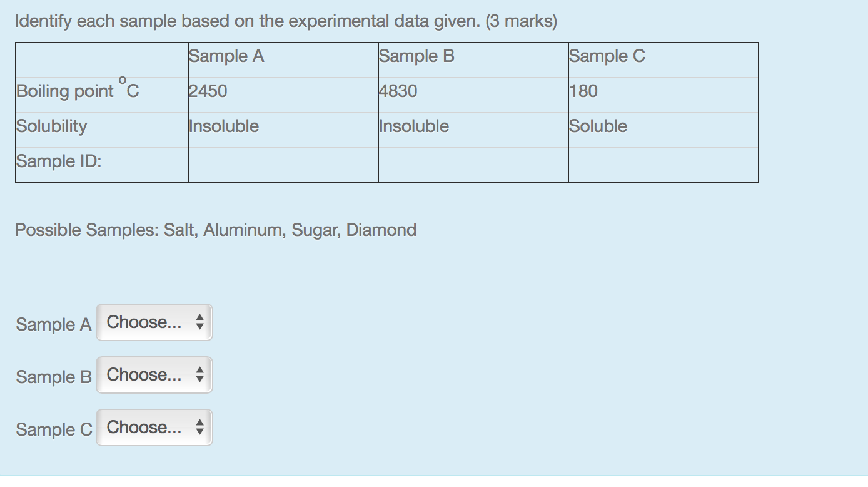The image size is (868, 487).
Task: Click the Soluble cell for Sample C
Action: pos(598,126)
